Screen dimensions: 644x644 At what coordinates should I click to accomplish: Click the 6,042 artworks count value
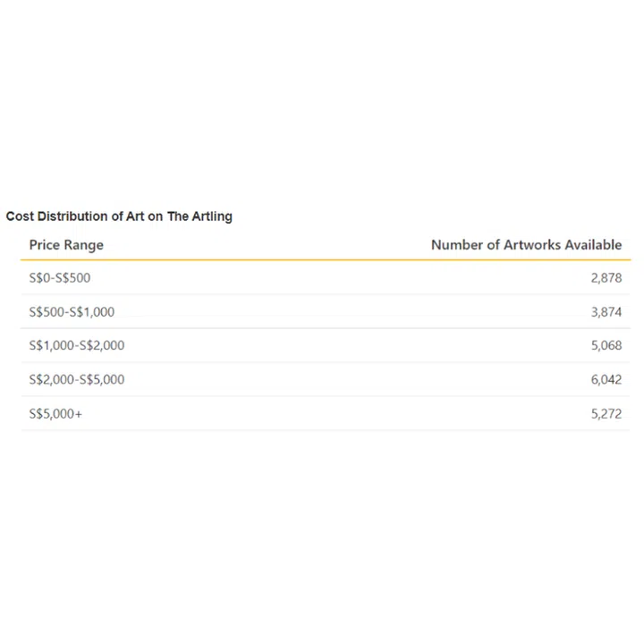coord(606,379)
